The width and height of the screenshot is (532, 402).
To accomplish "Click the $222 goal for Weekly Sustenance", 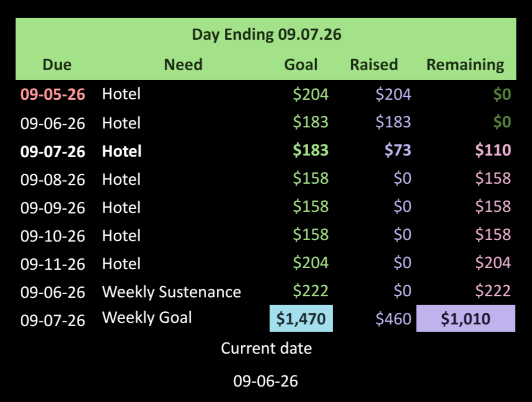I will point(310,291).
